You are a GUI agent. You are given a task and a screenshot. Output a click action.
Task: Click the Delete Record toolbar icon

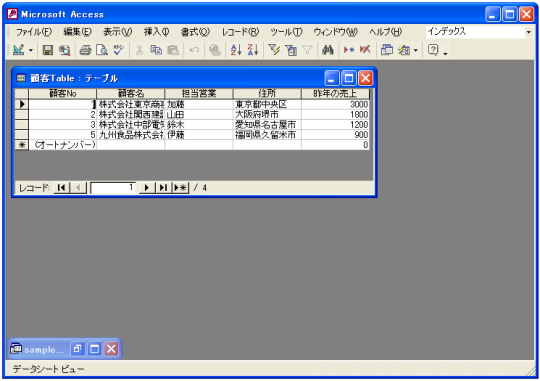(365, 50)
